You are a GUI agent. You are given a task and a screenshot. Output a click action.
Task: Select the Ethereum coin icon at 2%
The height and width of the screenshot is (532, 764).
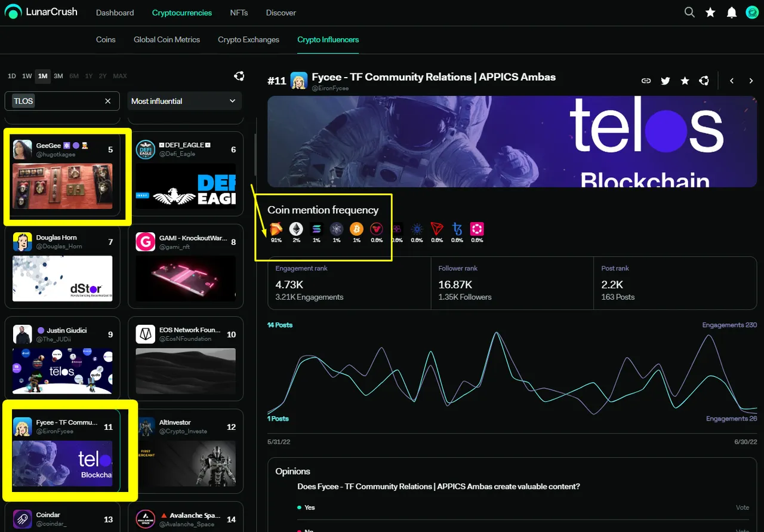(296, 229)
